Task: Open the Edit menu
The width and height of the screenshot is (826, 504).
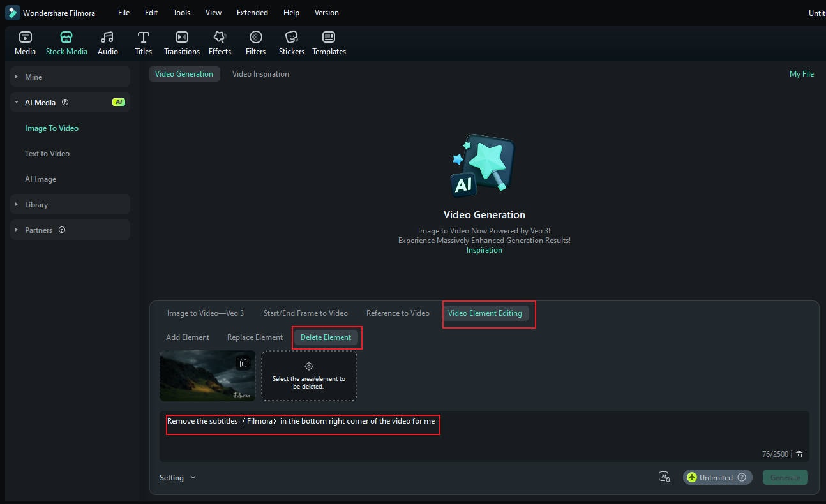Action: click(151, 13)
